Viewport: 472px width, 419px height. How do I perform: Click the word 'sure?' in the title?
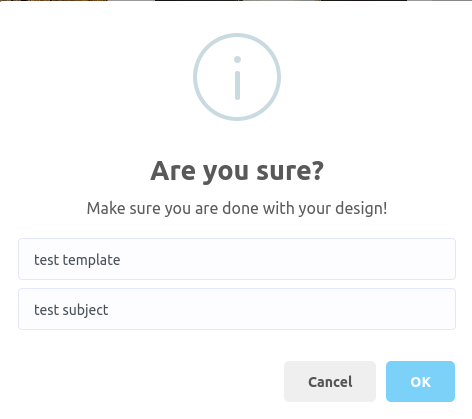pyautogui.click(x=290, y=171)
